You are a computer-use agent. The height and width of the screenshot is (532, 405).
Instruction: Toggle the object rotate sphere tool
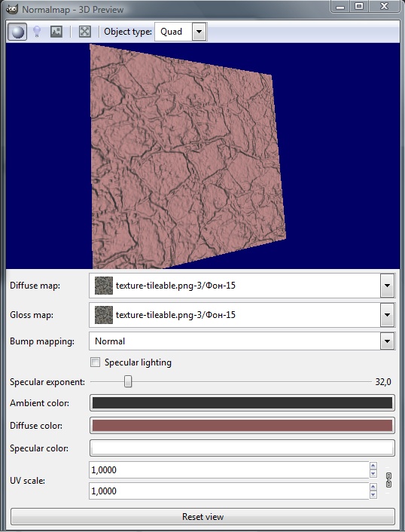pyautogui.click(x=17, y=32)
